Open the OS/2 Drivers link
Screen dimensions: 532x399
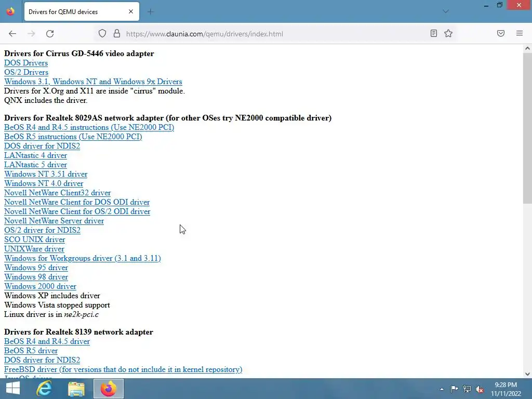pos(26,72)
